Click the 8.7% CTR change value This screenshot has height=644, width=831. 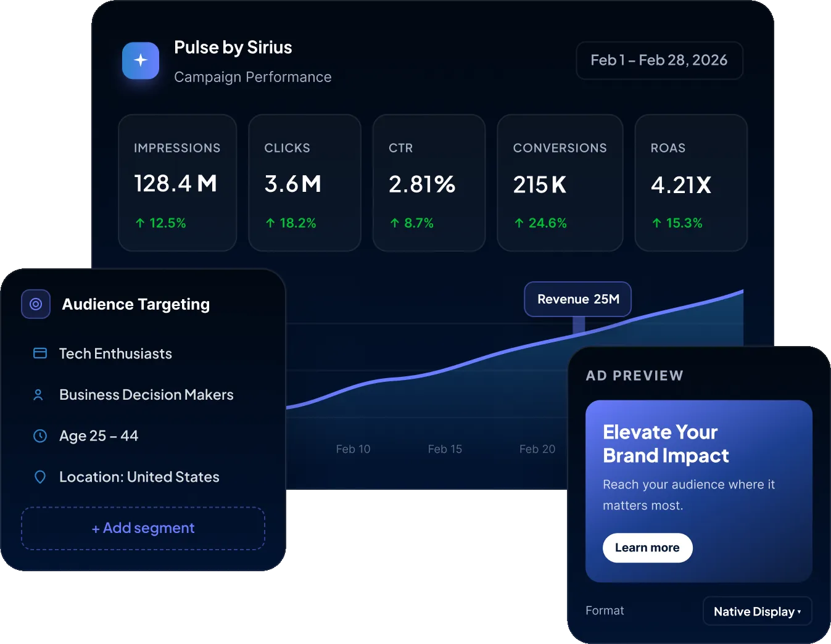419,223
